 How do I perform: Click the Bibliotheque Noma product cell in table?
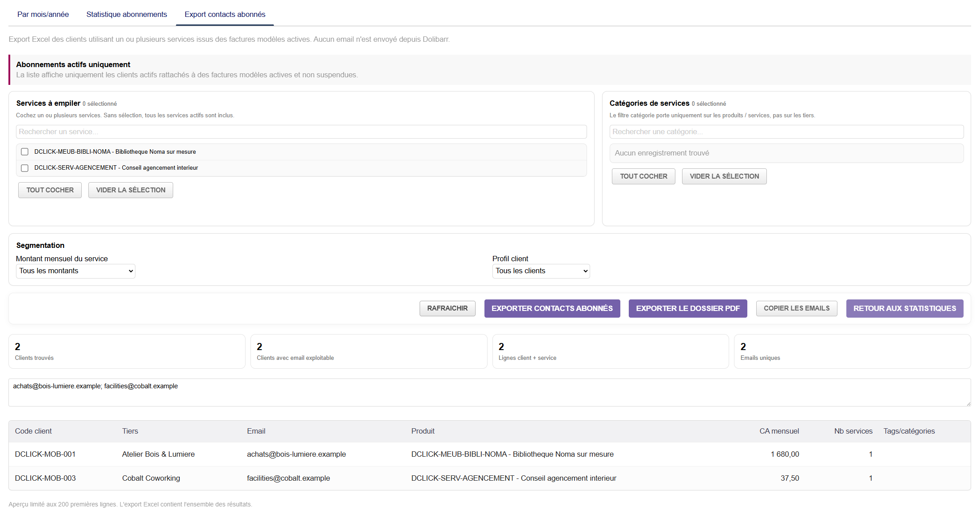[x=512, y=454]
